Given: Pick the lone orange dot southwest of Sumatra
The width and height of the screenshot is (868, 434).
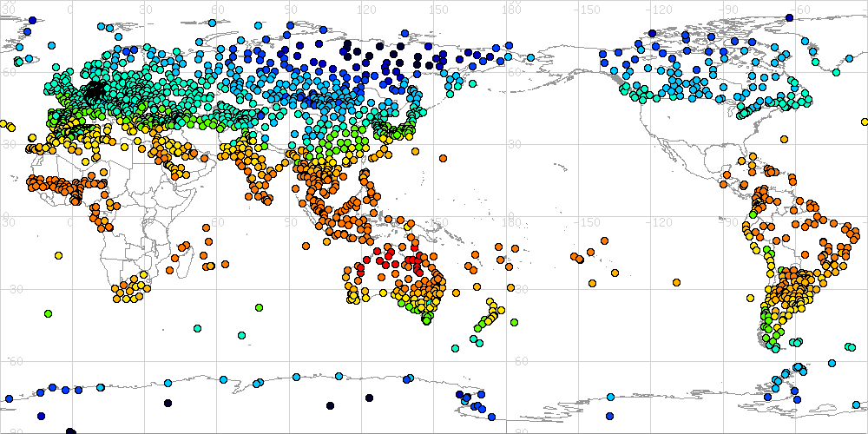Looking at the screenshot, I should tap(306, 247).
